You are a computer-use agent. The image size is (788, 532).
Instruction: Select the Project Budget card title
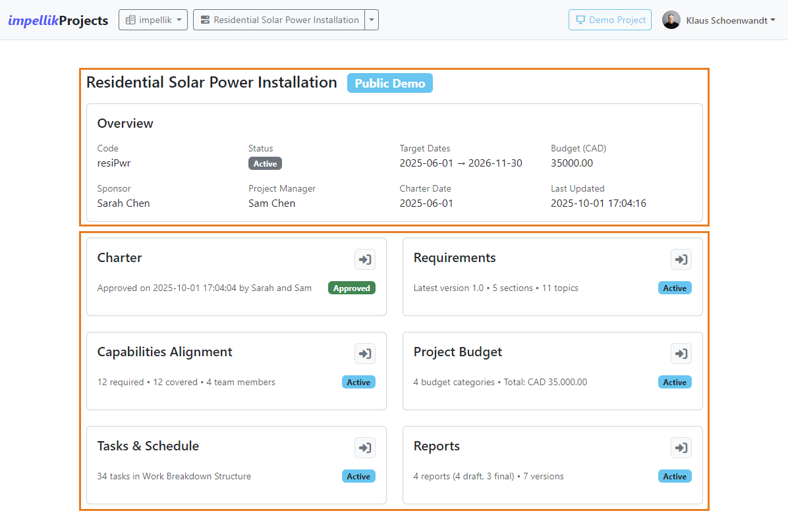pos(457,352)
